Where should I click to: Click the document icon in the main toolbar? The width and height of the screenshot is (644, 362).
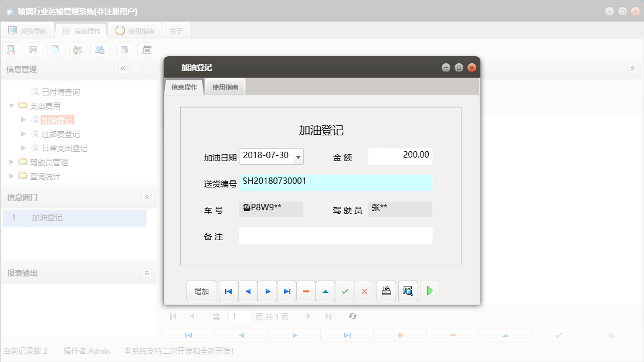point(56,49)
